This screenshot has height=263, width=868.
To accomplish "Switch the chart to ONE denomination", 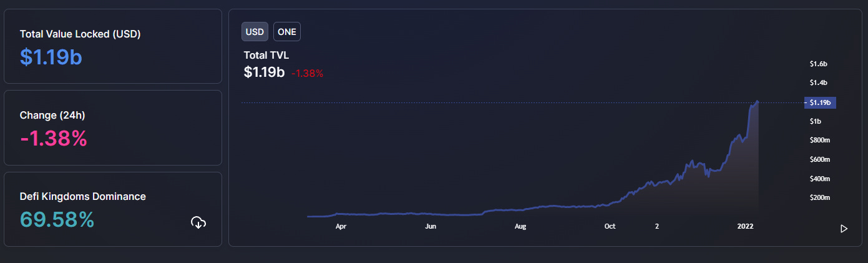I will [x=287, y=31].
